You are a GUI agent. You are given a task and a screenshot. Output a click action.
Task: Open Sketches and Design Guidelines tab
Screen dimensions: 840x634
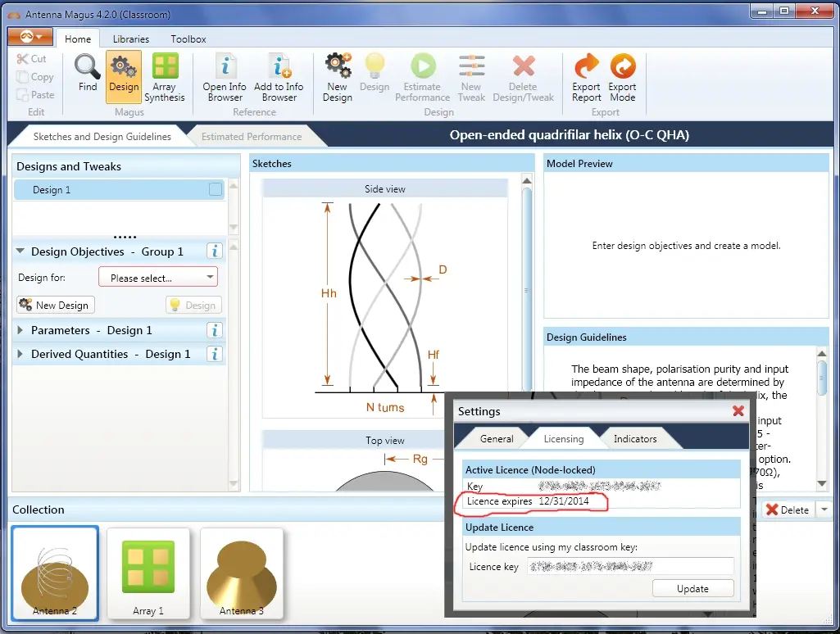pos(102,137)
